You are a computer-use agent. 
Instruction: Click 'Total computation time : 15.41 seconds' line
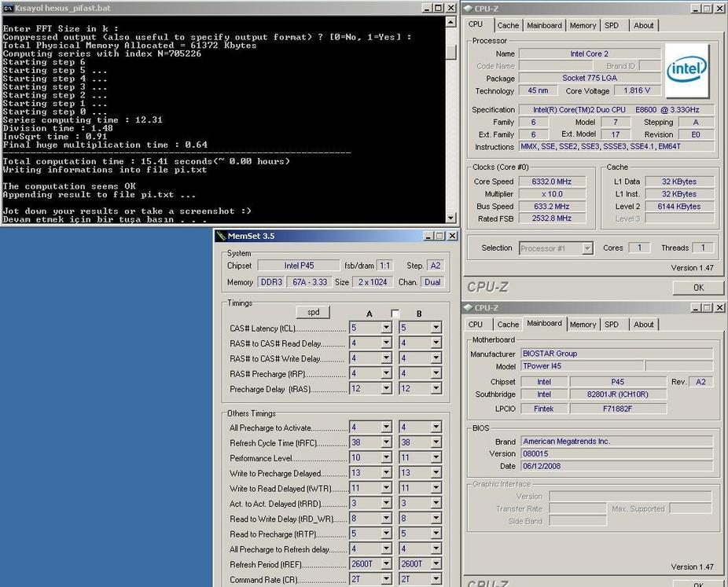tap(146, 161)
